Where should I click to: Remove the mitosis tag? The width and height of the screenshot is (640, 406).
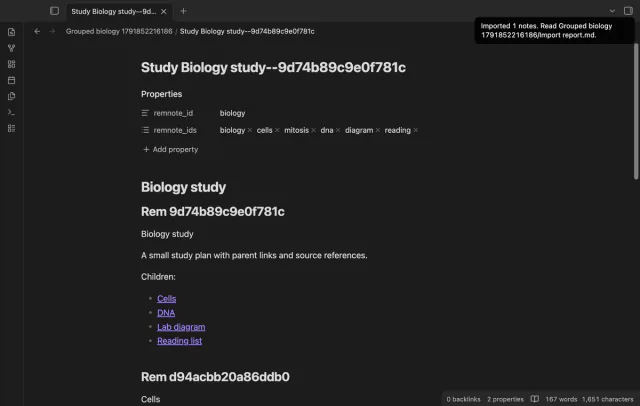pos(313,130)
